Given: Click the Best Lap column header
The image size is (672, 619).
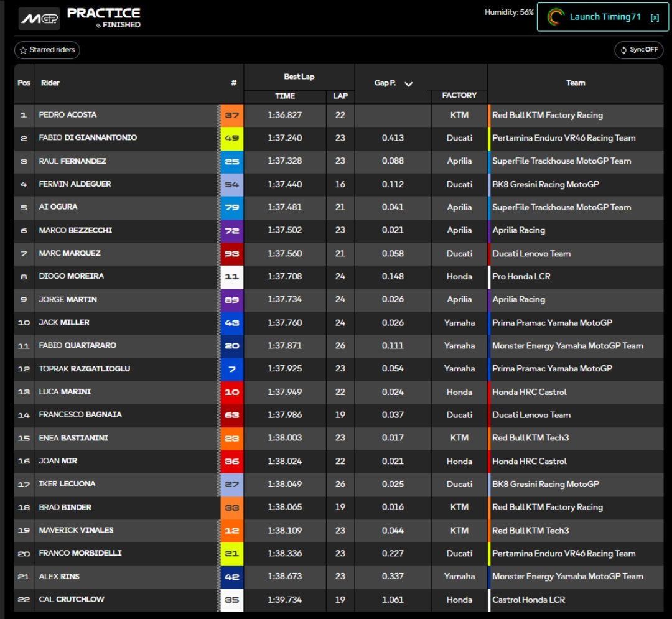Looking at the screenshot, I should pos(299,77).
